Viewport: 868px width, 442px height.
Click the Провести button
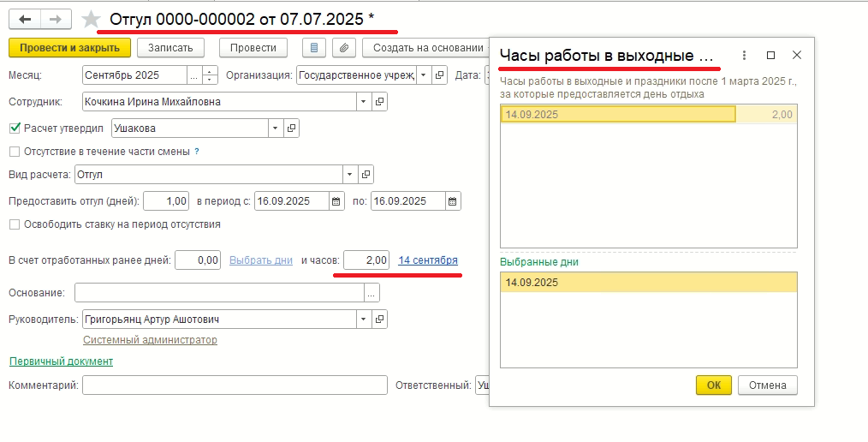(253, 48)
